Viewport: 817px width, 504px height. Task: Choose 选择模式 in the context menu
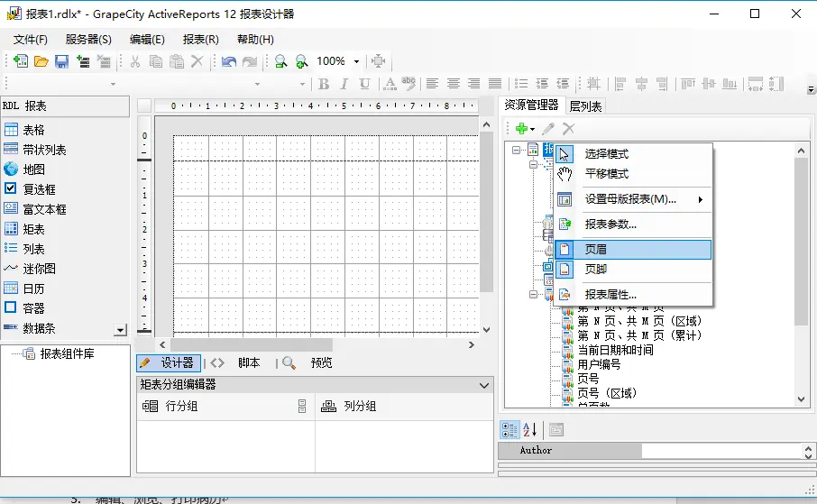coord(633,154)
